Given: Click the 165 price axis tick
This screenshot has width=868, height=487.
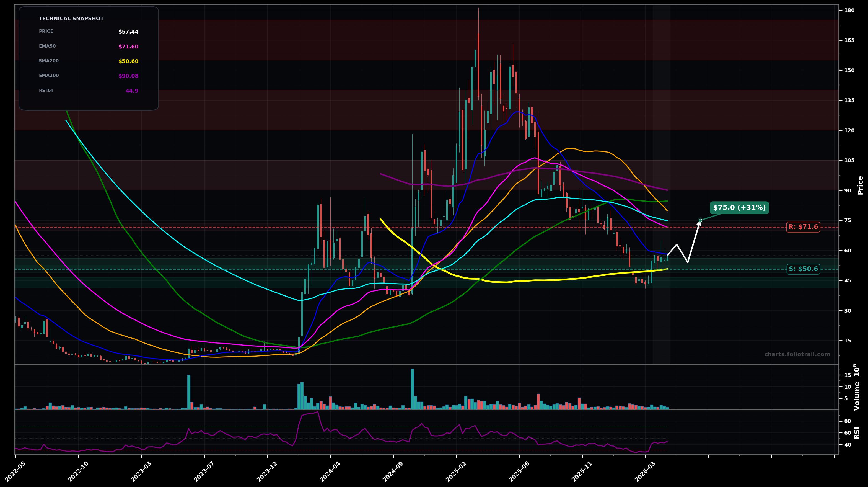Looking at the screenshot, I should coord(849,40).
